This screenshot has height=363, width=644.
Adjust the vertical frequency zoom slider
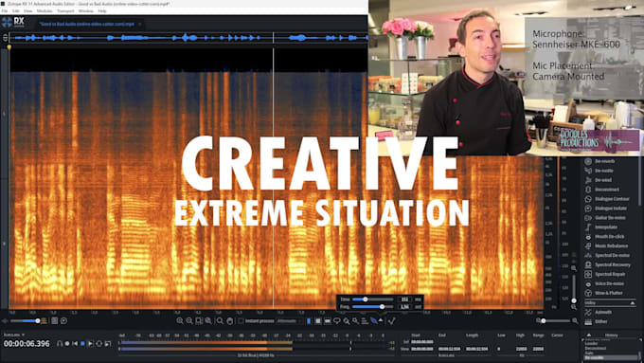(x=574, y=288)
